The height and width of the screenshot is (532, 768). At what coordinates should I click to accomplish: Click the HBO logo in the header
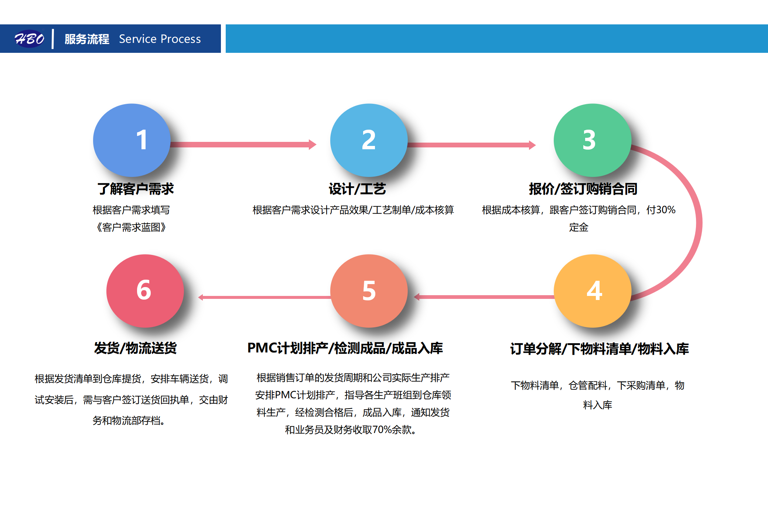click(x=30, y=38)
